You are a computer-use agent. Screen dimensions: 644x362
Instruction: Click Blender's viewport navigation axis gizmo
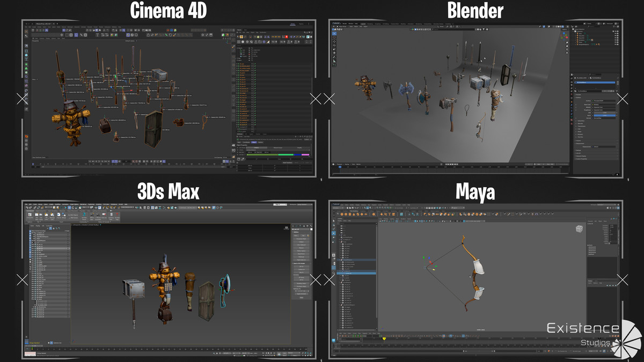click(564, 36)
